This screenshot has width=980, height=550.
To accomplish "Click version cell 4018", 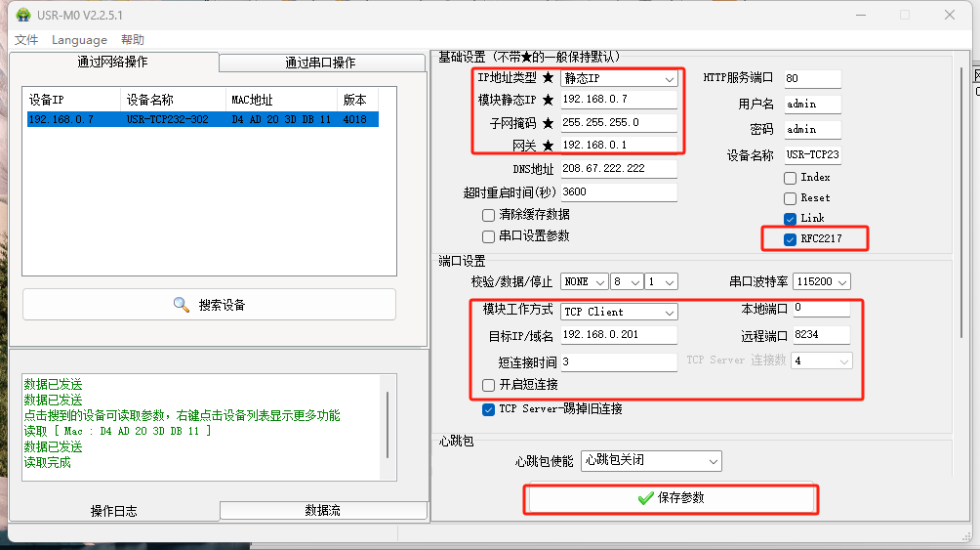I will (x=355, y=119).
